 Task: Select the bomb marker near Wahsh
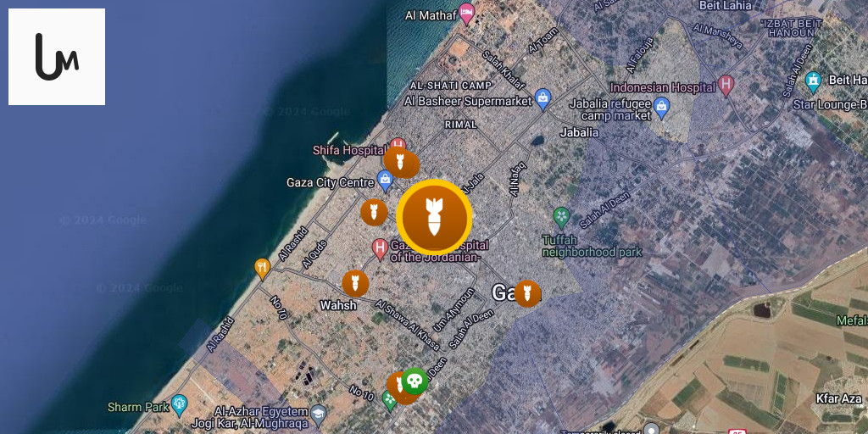[355, 283]
